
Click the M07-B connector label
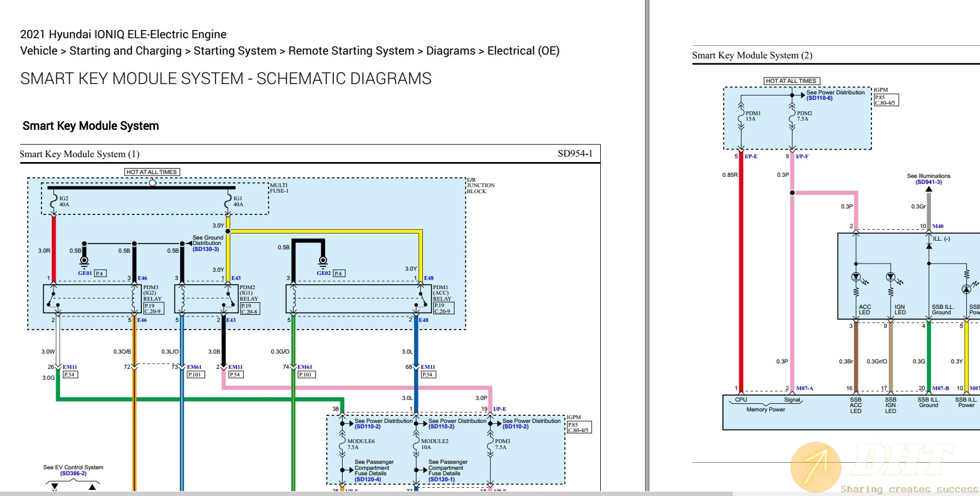click(x=940, y=389)
